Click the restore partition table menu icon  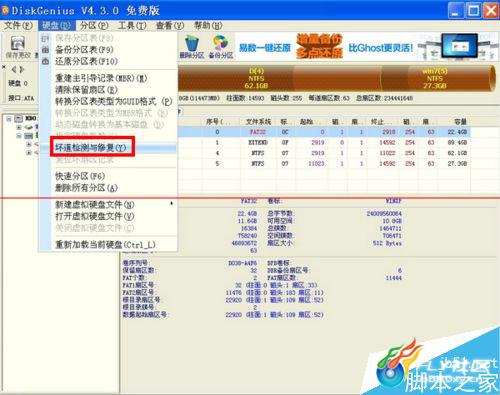[46, 61]
